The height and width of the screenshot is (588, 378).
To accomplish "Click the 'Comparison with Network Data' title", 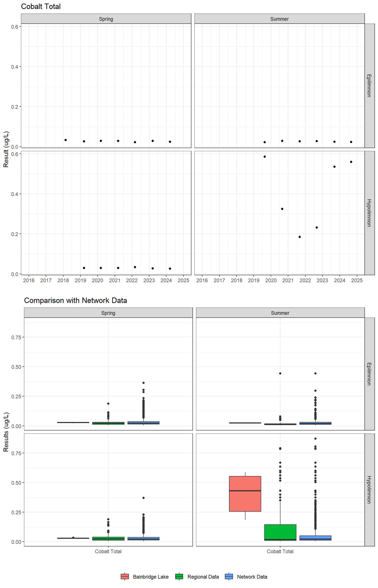I will tap(76, 300).
